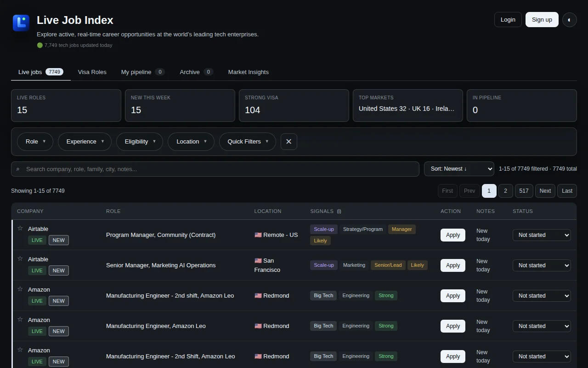Change status for Senior Manager, Marketing AI row
Screen dimensions: 588x368
pyautogui.click(x=542, y=265)
